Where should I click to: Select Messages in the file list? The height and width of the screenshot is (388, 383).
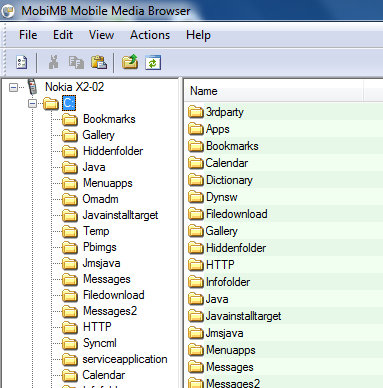(x=230, y=367)
